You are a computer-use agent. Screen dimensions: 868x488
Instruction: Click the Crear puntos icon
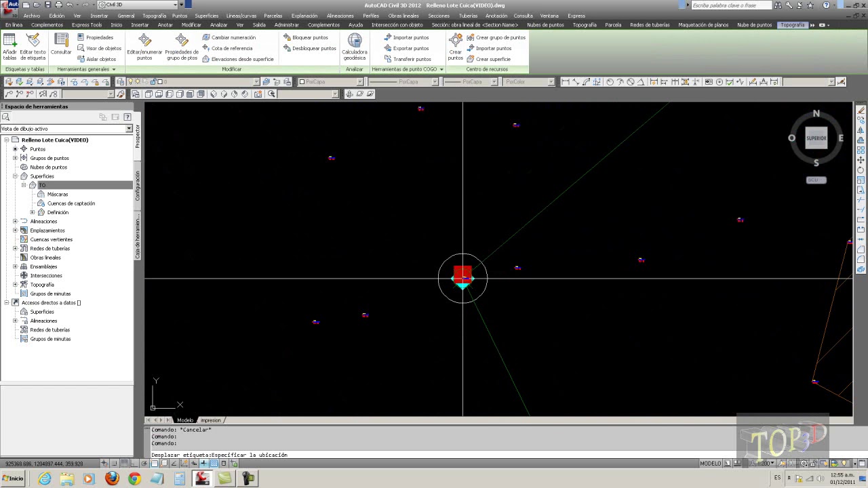456,47
